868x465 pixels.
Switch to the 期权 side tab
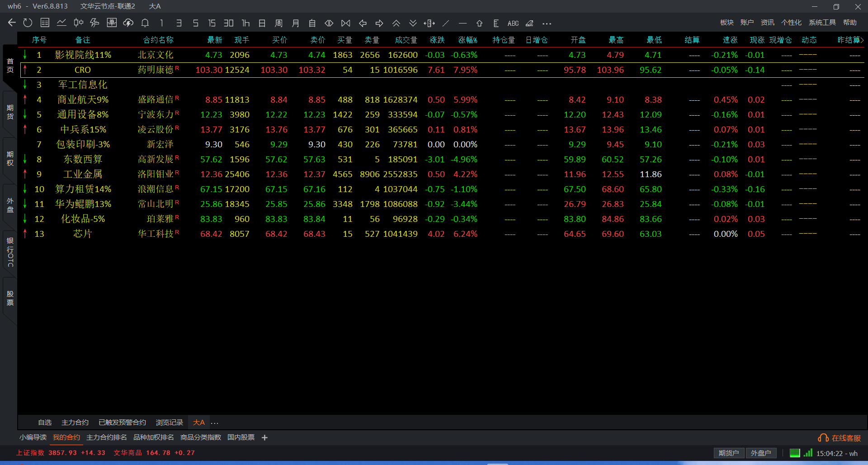[10, 158]
